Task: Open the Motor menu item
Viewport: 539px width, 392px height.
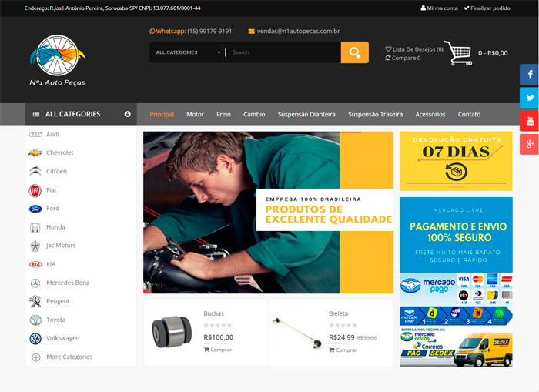Action: [195, 114]
